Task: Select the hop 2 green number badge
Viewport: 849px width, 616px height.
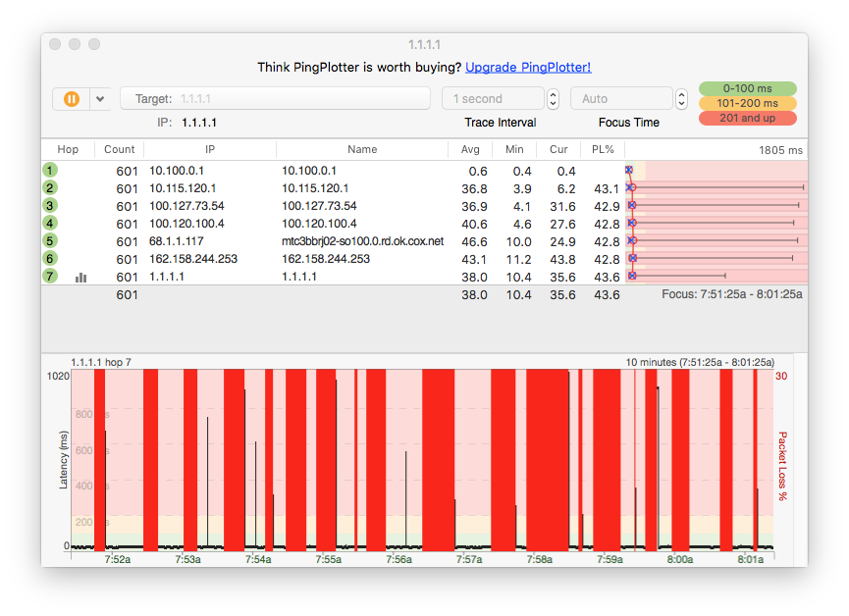Action: [x=50, y=187]
